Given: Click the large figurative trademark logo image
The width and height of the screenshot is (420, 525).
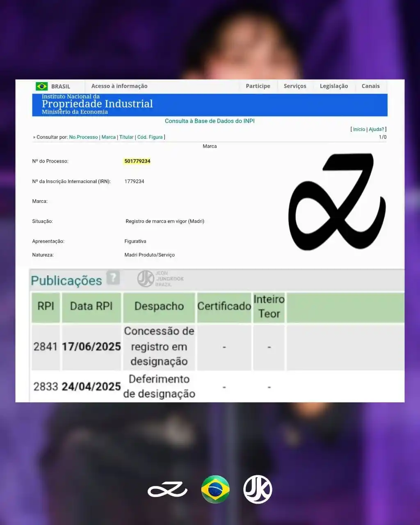Looking at the screenshot, I should pyautogui.click(x=337, y=202).
